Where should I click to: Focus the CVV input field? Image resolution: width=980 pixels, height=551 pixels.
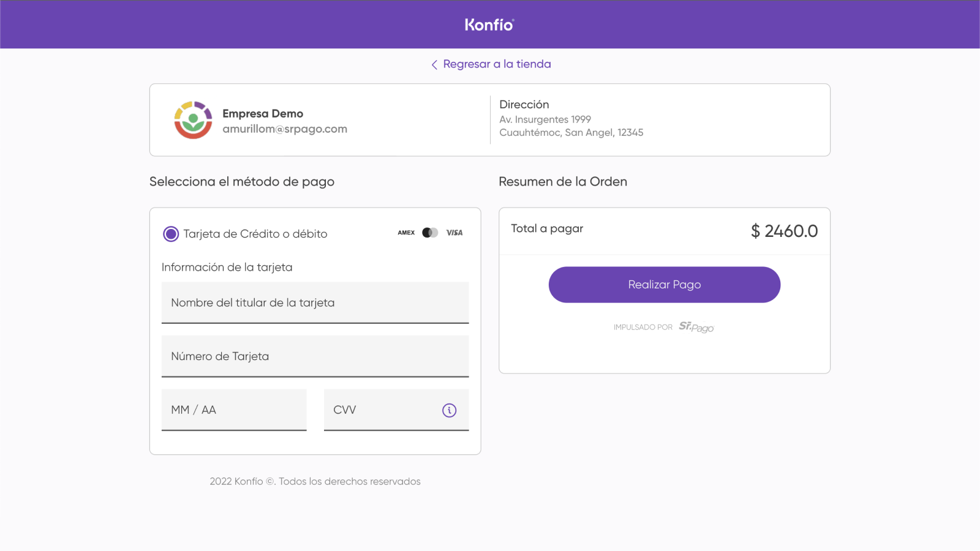tap(396, 410)
